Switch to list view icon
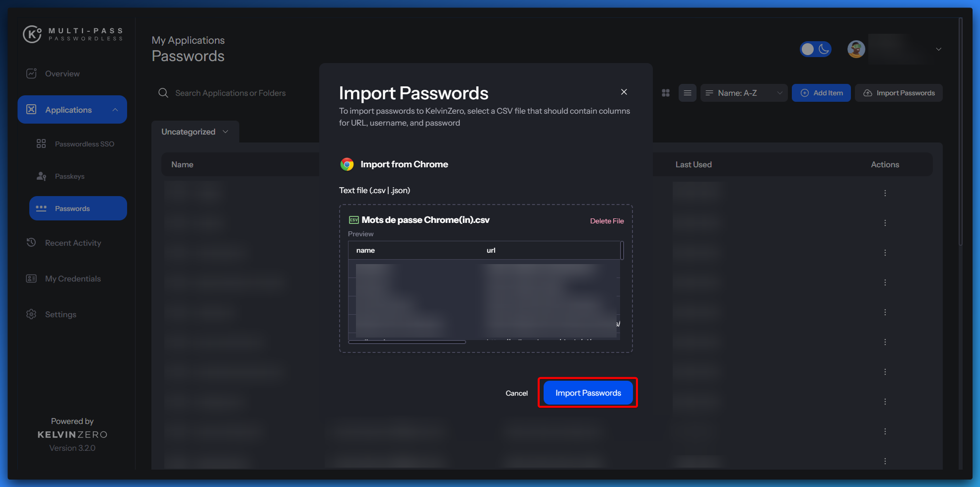 [687, 93]
